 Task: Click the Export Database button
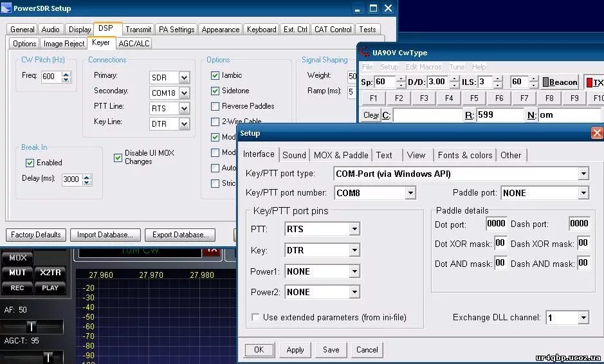click(x=180, y=235)
